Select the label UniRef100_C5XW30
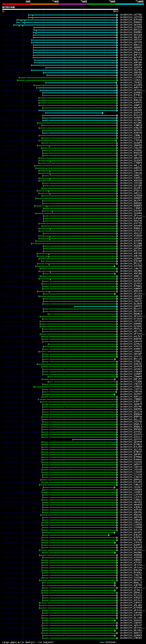The image size is (146, 644). click(x=131, y=50)
